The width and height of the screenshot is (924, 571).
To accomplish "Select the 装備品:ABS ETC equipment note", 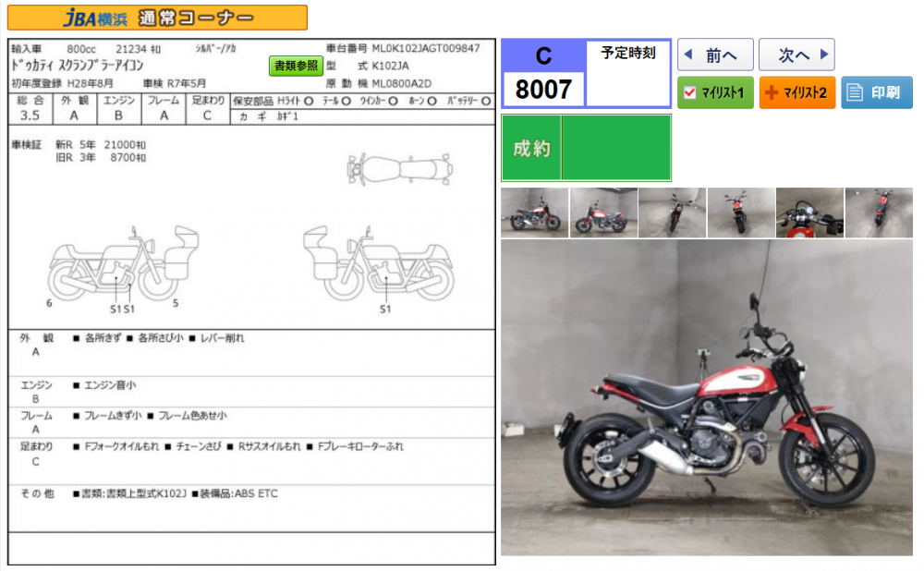I will 238,493.
